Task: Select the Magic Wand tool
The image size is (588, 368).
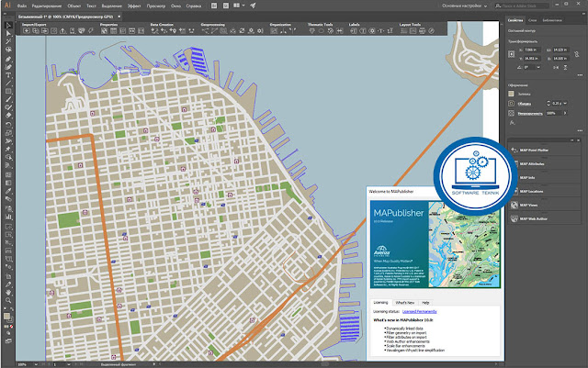Action: pyautogui.click(x=8, y=41)
